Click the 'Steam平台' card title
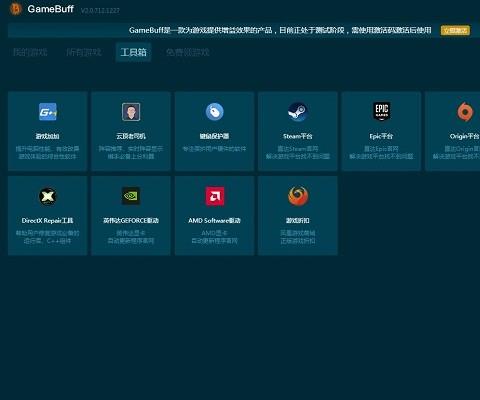Viewport: 480px width, 400px height. tap(298, 136)
